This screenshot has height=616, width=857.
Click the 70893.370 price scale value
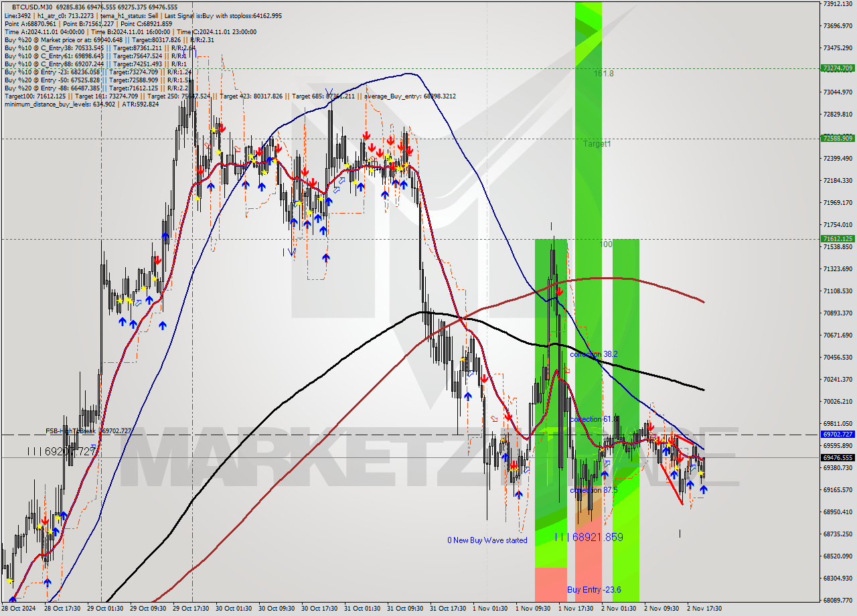(838, 313)
